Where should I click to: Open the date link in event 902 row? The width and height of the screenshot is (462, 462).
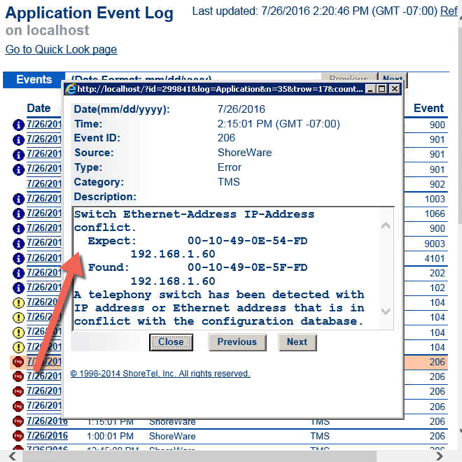pyautogui.click(x=44, y=184)
